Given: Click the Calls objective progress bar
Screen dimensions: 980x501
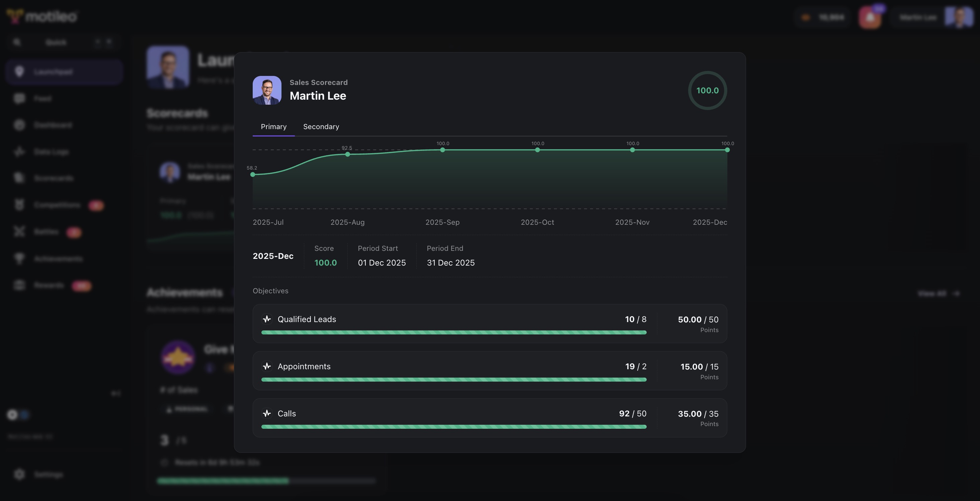Looking at the screenshot, I should click(453, 426).
